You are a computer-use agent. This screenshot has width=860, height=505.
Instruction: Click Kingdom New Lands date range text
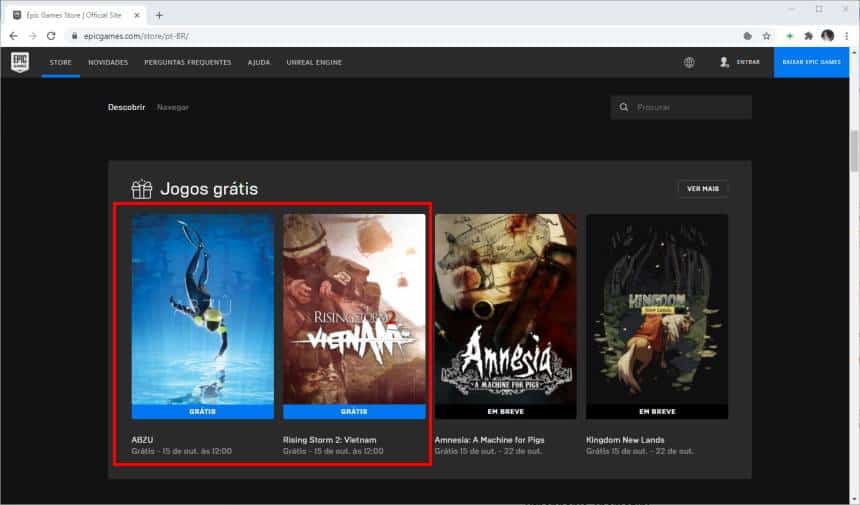[x=640, y=451]
